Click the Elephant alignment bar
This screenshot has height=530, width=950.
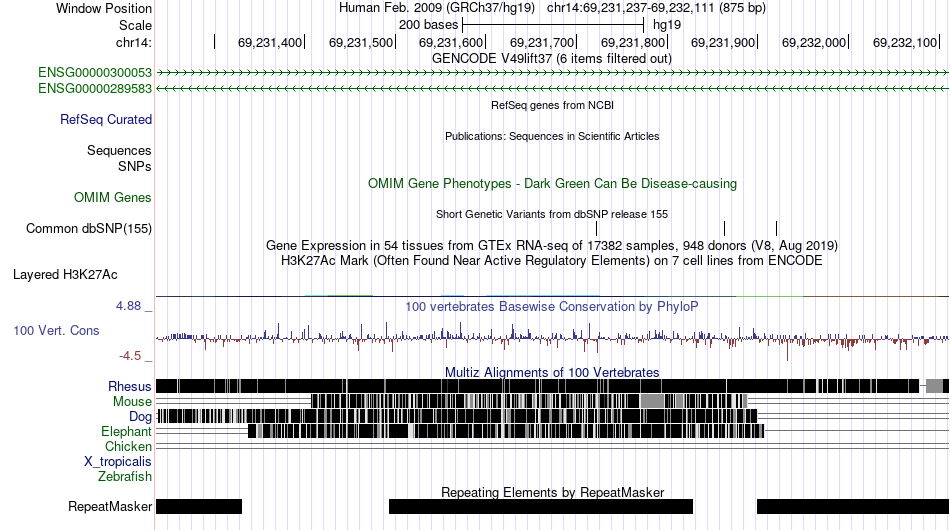coord(507,431)
